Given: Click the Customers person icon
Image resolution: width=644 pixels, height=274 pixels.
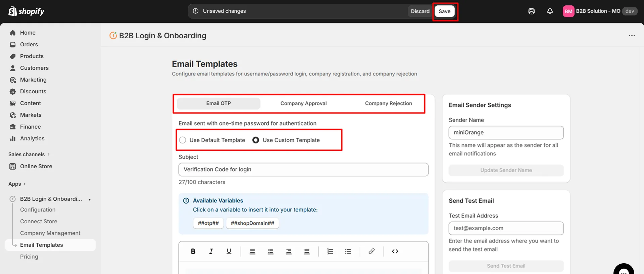Looking at the screenshot, I should point(13,68).
